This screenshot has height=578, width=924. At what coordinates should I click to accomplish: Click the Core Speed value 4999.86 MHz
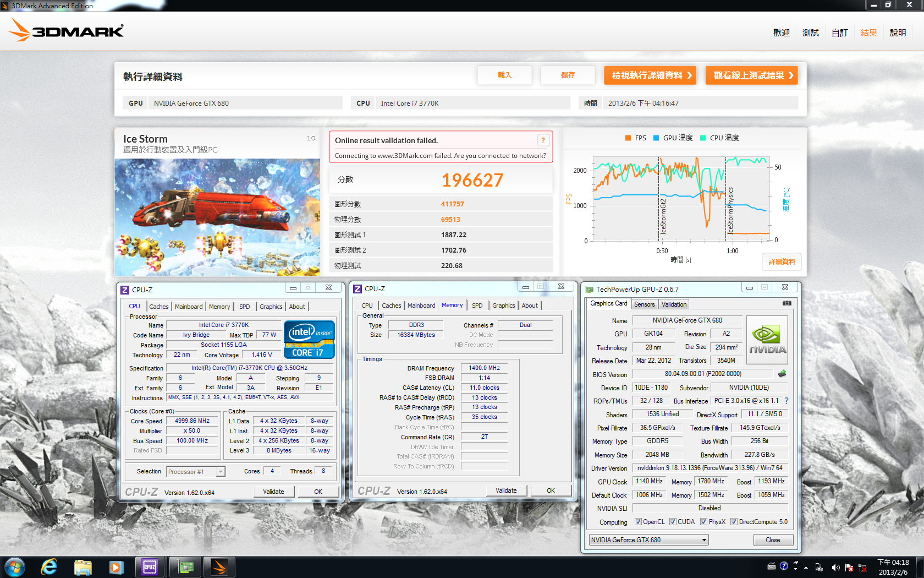pyautogui.click(x=192, y=421)
